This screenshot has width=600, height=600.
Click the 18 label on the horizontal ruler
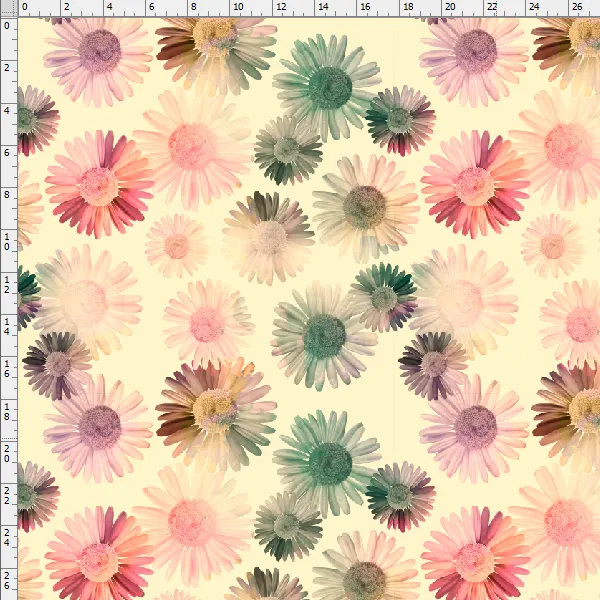(x=408, y=7)
